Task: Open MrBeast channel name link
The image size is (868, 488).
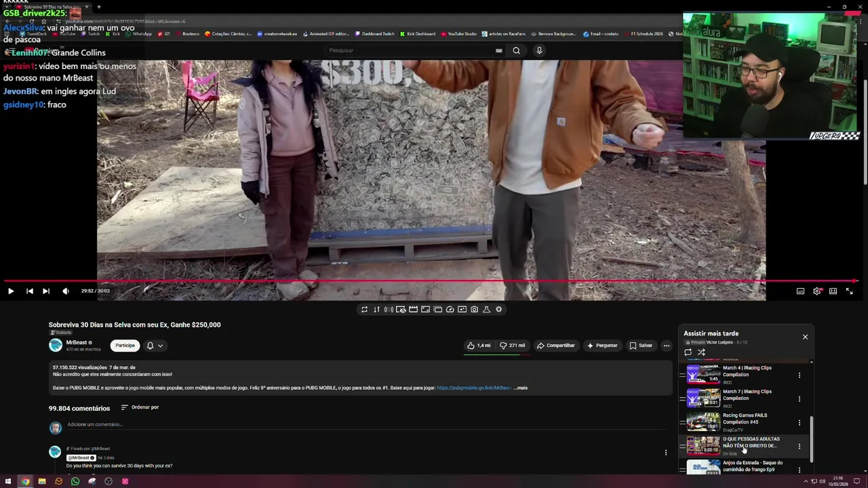Action: [77, 342]
